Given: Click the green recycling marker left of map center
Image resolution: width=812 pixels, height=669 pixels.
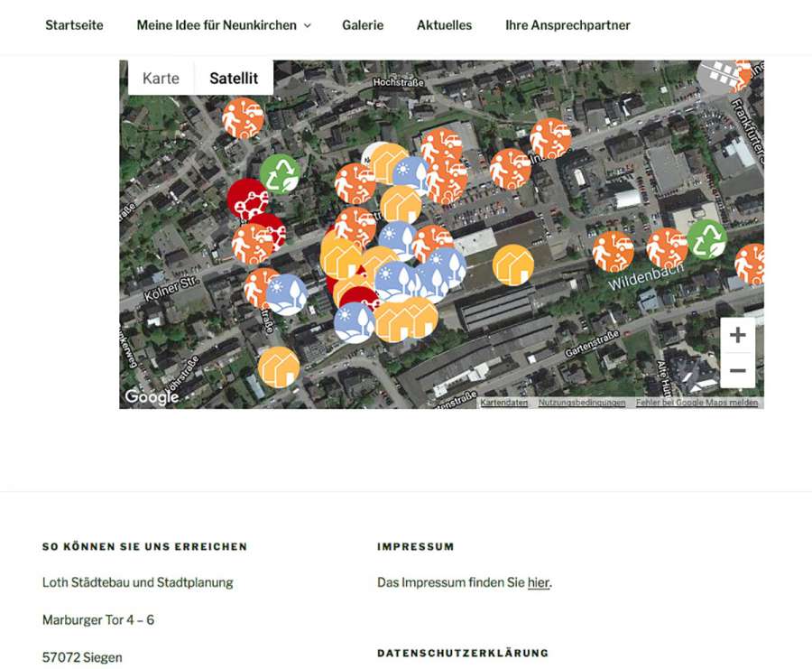Looking at the screenshot, I should pyautogui.click(x=280, y=174).
